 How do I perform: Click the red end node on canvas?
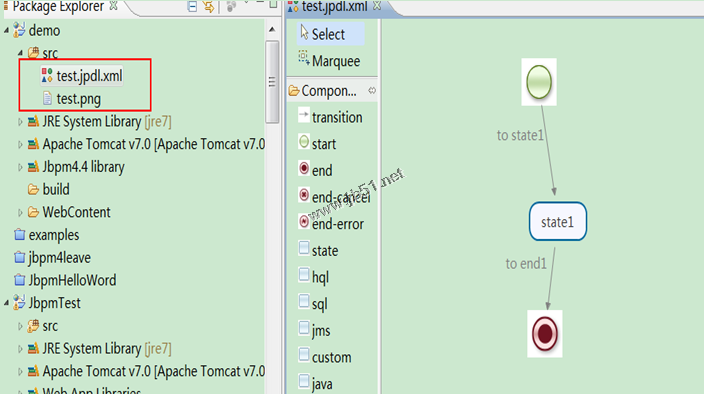pyautogui.click(x=545, y=334)
